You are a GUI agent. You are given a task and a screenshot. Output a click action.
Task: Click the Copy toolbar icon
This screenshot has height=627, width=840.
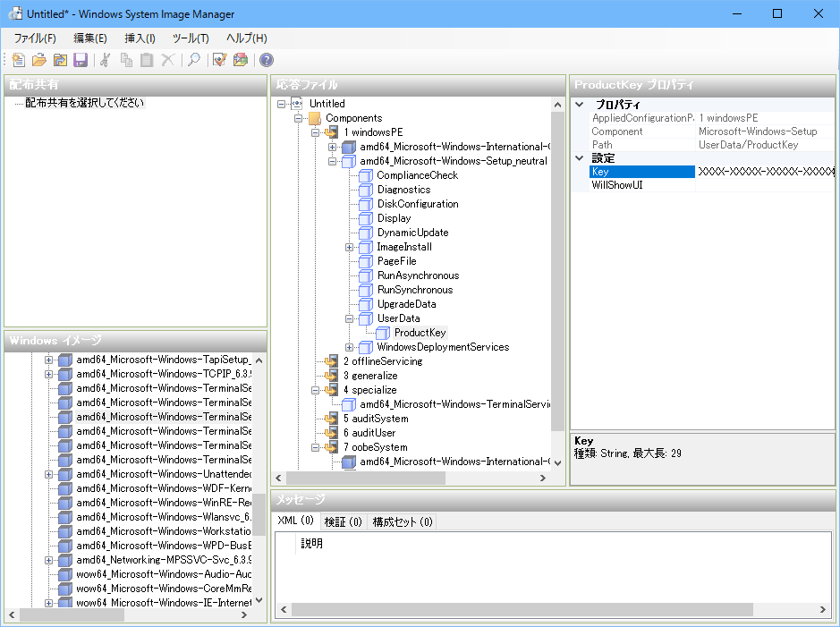click(x=126, y=60)
